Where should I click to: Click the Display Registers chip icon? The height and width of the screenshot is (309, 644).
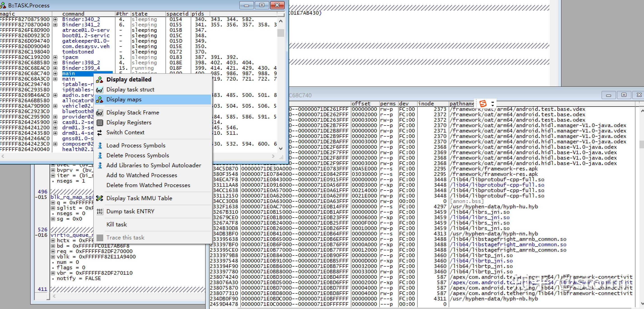tap(99, 123)
